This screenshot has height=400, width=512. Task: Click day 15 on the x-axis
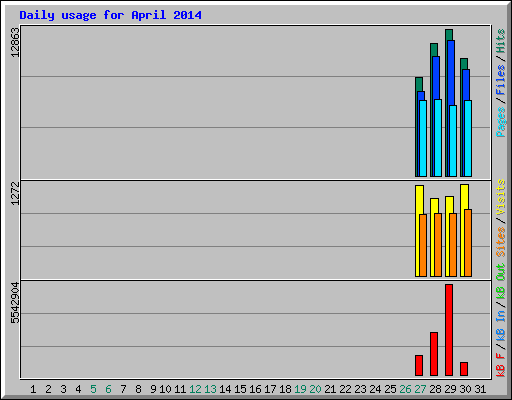point(240,389)
